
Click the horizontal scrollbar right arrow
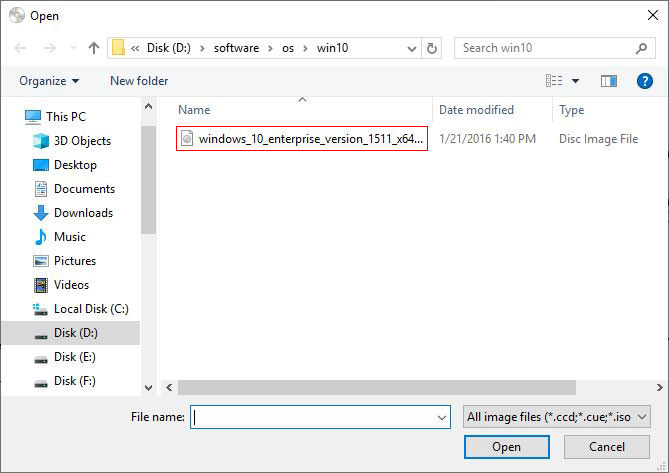660,387
